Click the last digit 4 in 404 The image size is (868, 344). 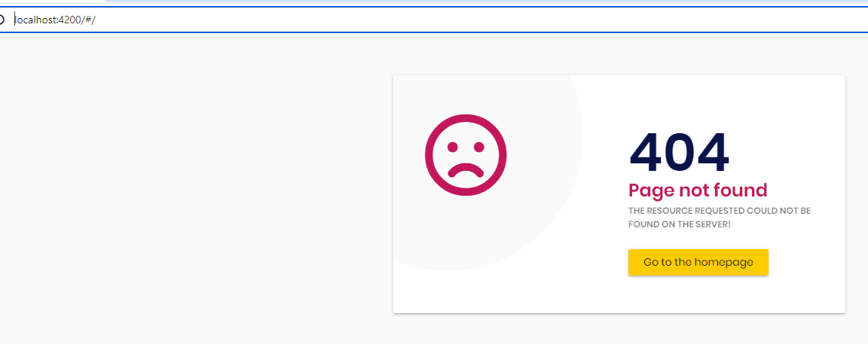click(x=714, y=154)
